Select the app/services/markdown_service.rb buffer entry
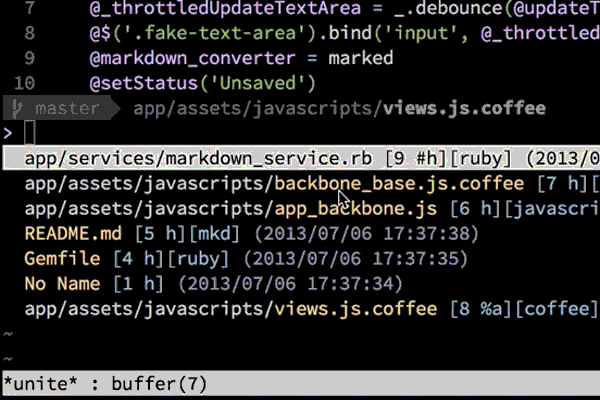Viewport: 600px width, 400px height. (301, 158)
